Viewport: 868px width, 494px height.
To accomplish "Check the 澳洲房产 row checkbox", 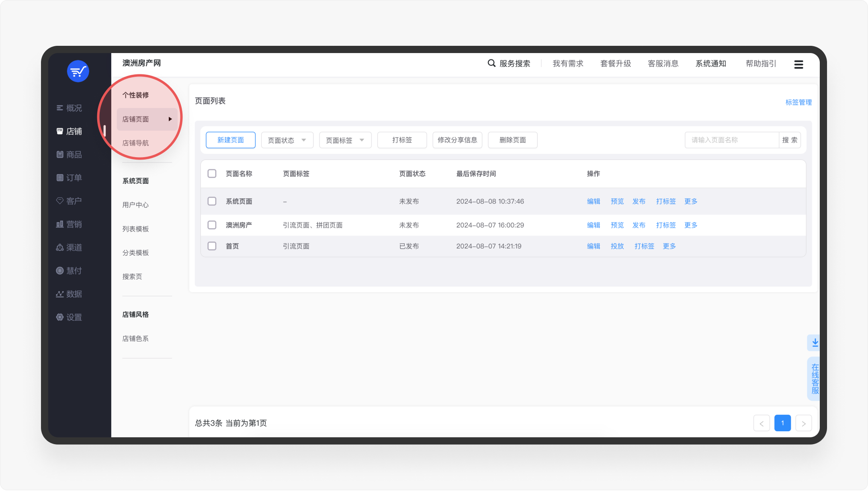I will point(212,225).
